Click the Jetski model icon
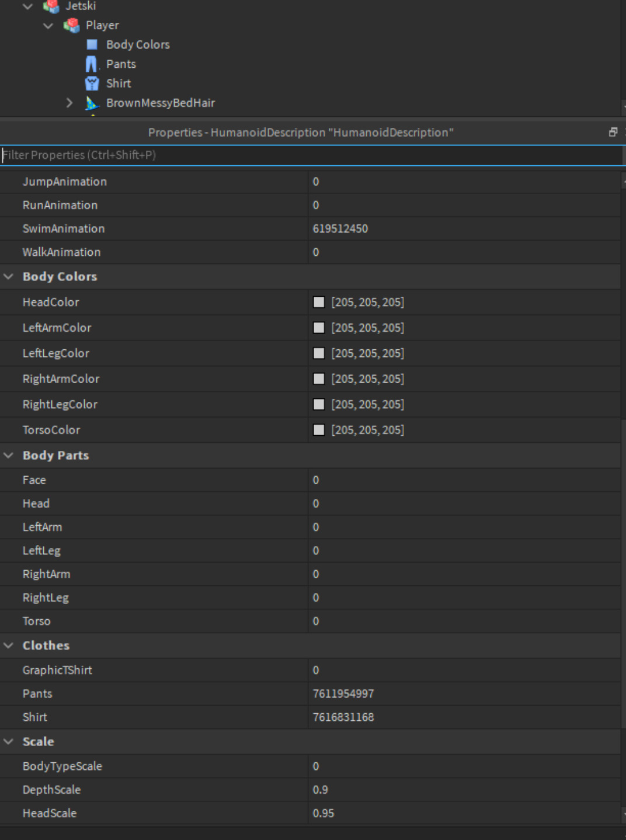Image resolution: width=626 pixels, height=840 pixels. [51, 6]
